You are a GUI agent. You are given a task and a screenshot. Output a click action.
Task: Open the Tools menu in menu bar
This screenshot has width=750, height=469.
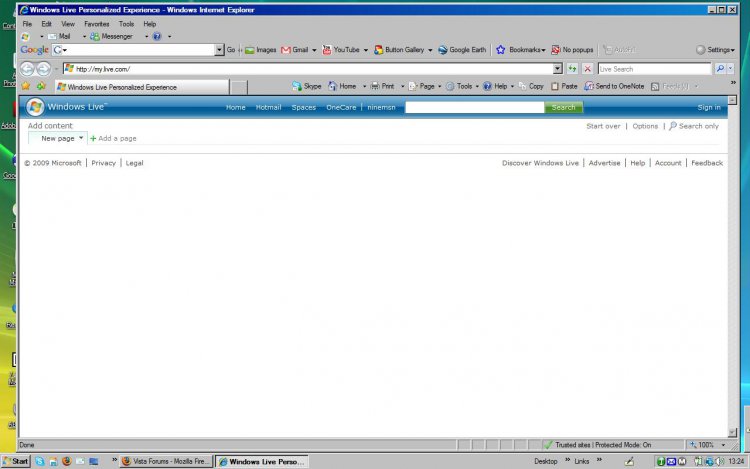click(x=126, y=24)
